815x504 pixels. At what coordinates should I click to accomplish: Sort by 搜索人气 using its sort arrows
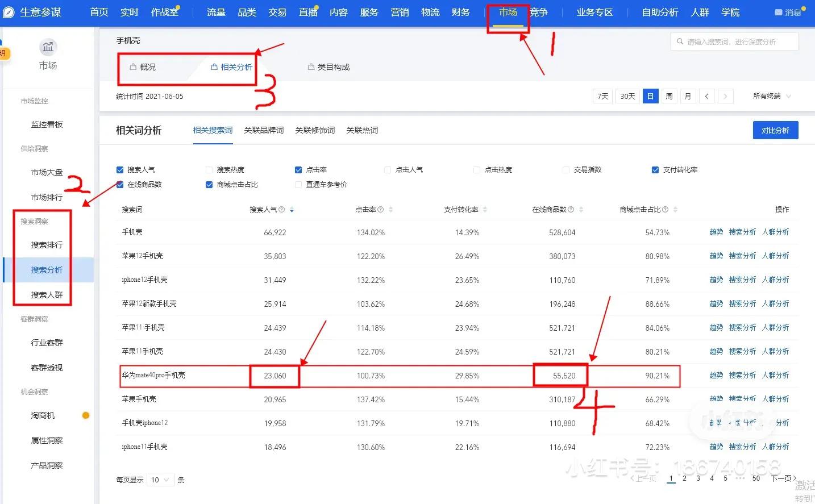292,209
